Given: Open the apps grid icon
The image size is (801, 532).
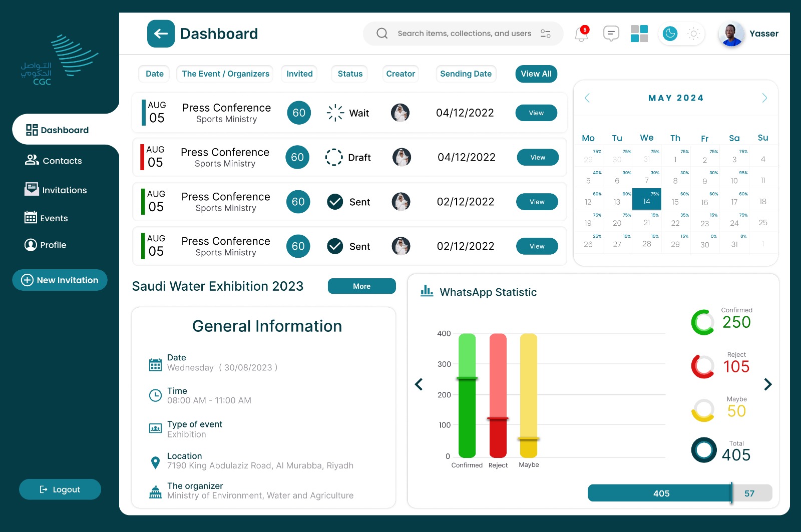Looking at the screenshot, I should 639,34.
